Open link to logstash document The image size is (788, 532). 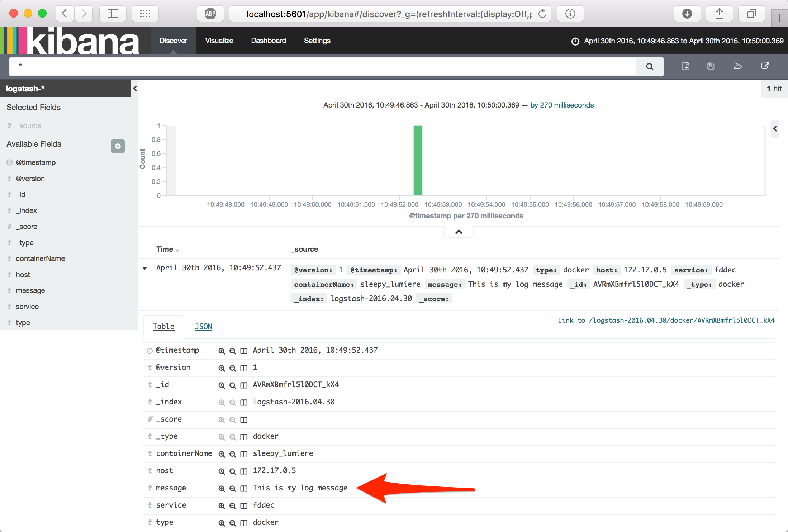pos(666,320)
